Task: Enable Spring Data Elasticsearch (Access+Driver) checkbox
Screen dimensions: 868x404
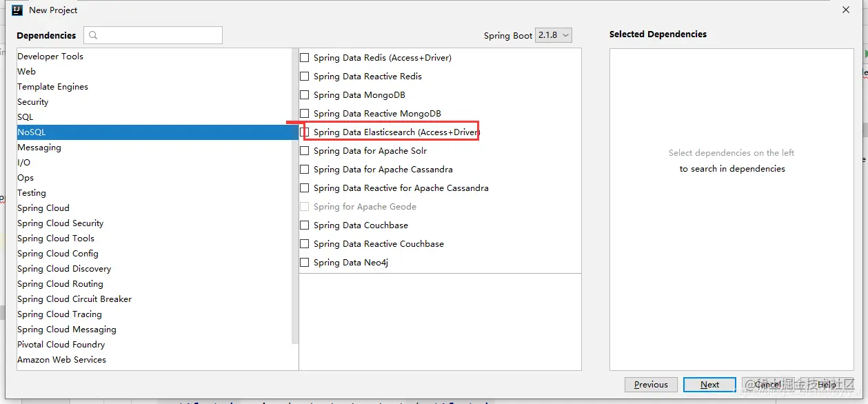Action: (304, 132)
